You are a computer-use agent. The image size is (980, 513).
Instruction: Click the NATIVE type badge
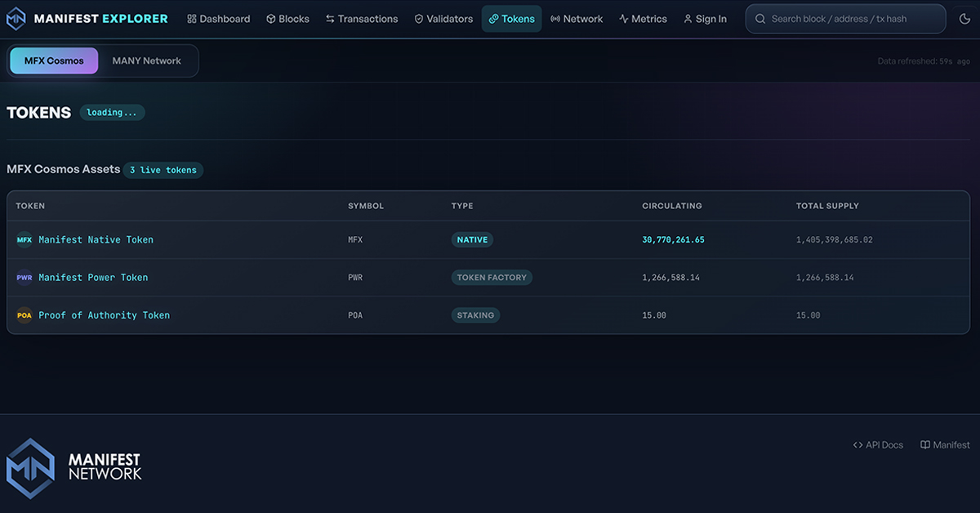pos(472,240)
